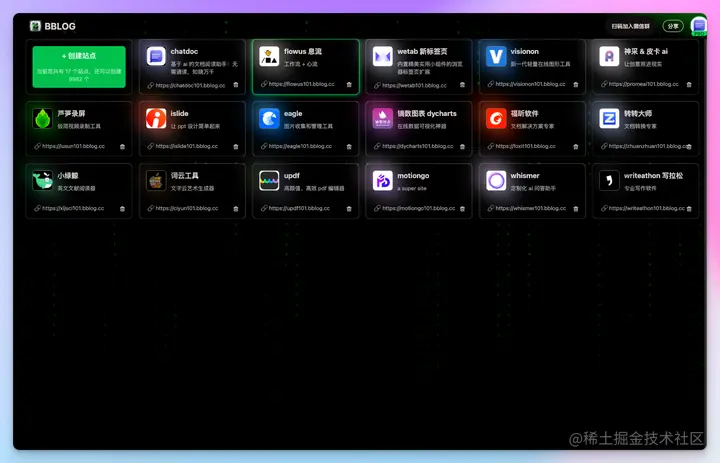Click the red islide icon

coord(156,119)
